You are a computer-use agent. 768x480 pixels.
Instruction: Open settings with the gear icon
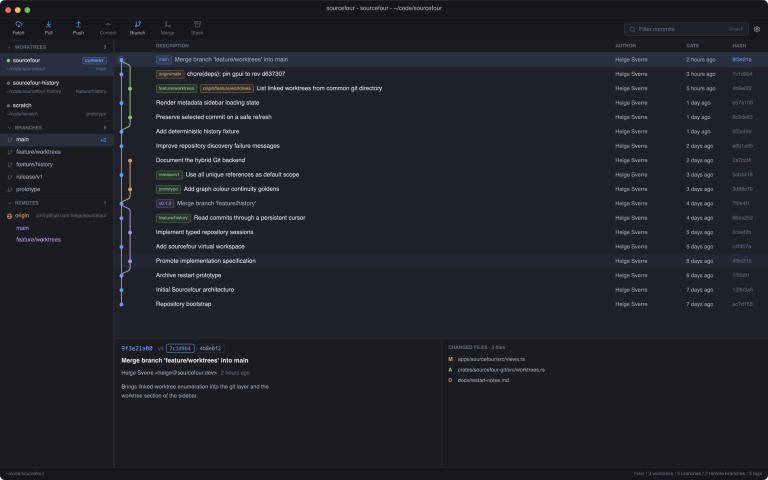pos(757,29)
